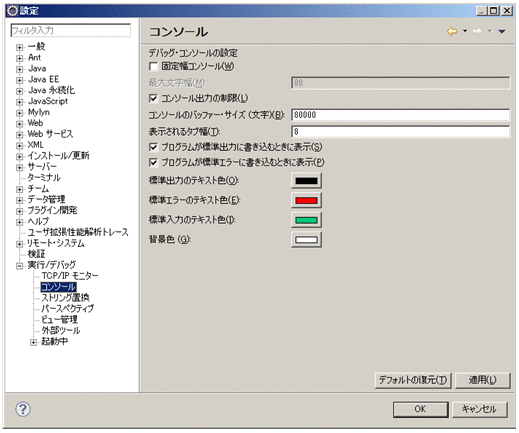Click the キャンセル button
The image size is (519, 433).
(x=479, y=409)
